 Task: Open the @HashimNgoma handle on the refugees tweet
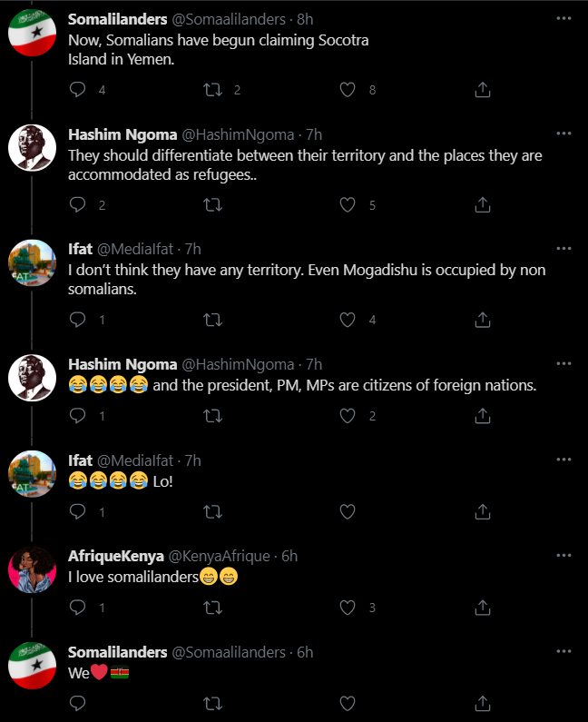(x=239, y=134)
